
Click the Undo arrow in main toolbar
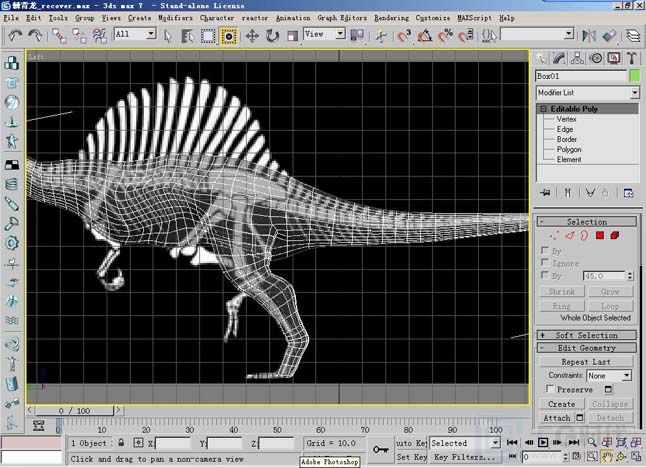click(x=15, y=36)
